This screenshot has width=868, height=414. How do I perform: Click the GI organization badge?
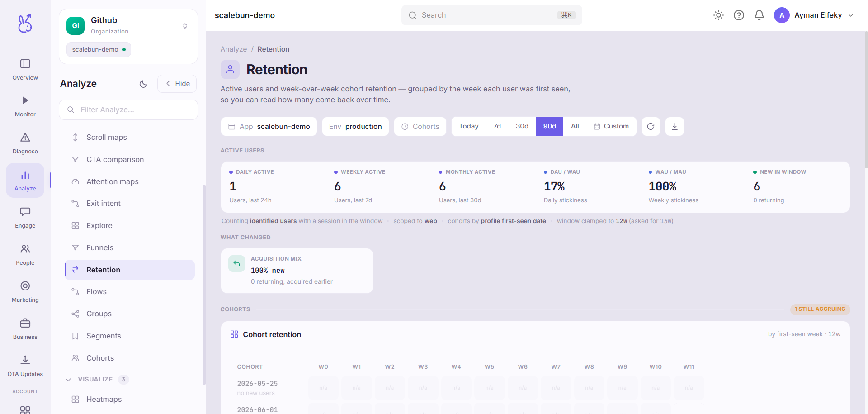(75, 26)
